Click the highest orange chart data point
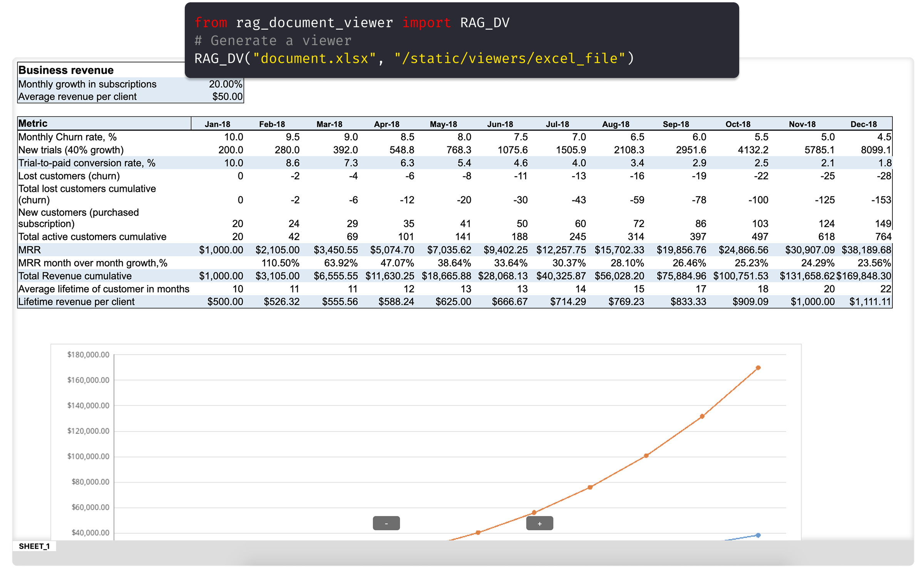 coord(758,368)
